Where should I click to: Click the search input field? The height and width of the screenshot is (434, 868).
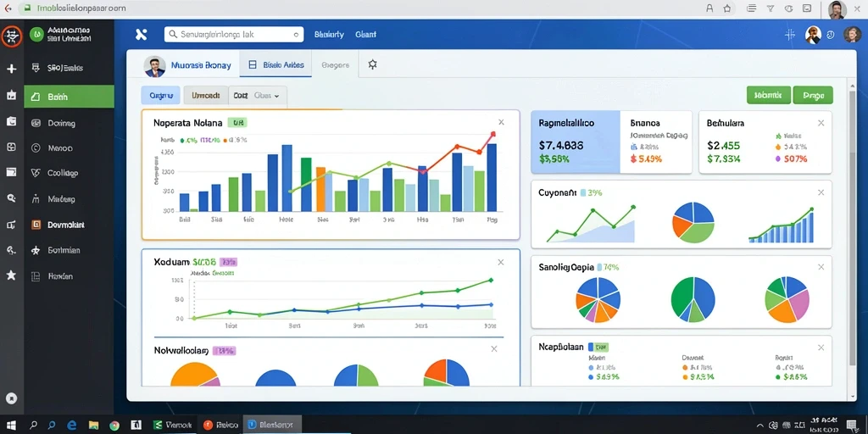[234, 34]
